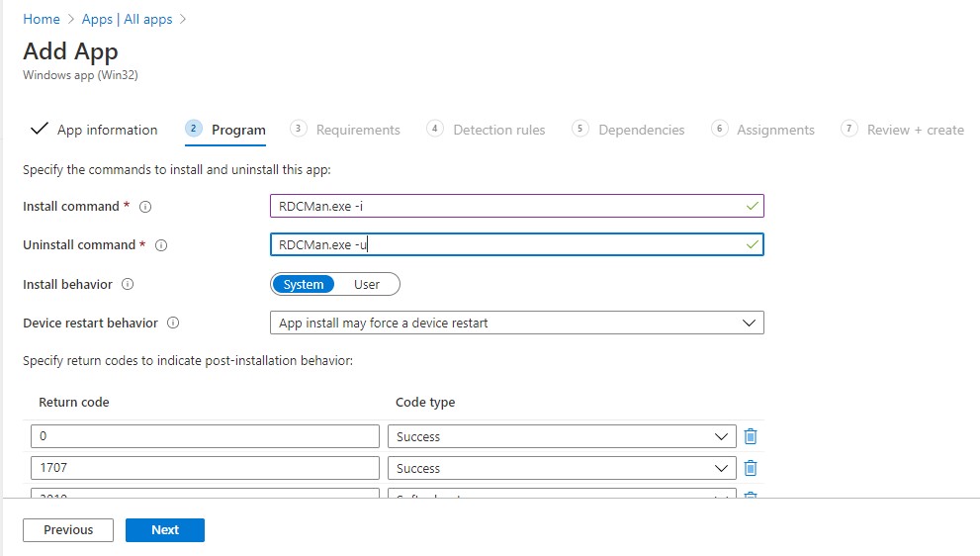Click the Previous button
The width and height of the screenshot is (980, 556).
coord(68,529)
